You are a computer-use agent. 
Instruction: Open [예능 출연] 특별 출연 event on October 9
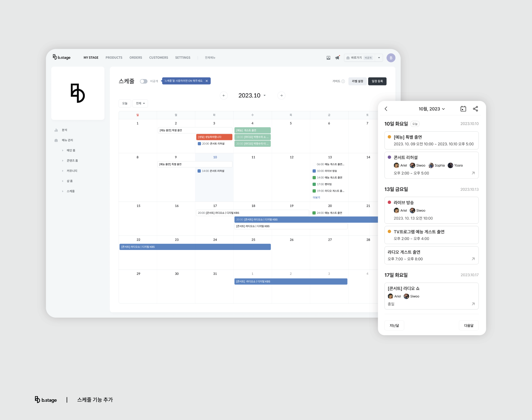point(195,164)
